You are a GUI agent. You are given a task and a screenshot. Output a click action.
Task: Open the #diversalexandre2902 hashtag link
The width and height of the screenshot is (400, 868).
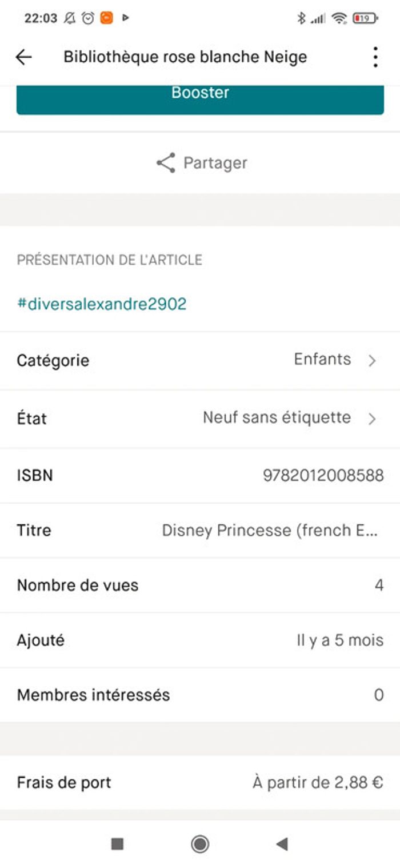coord(102,304)
